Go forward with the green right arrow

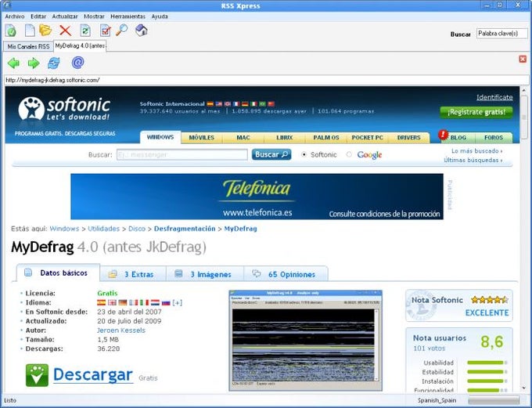click(34, 63)
